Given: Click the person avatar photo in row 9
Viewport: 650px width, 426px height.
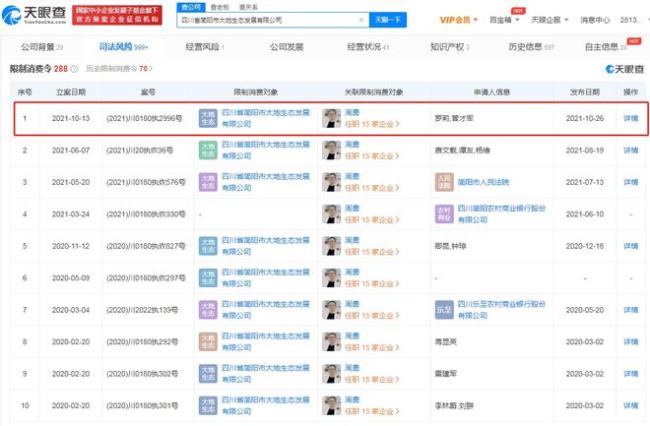Looking at the screenshot, I should pyautogui.click(x=332, y=373).
